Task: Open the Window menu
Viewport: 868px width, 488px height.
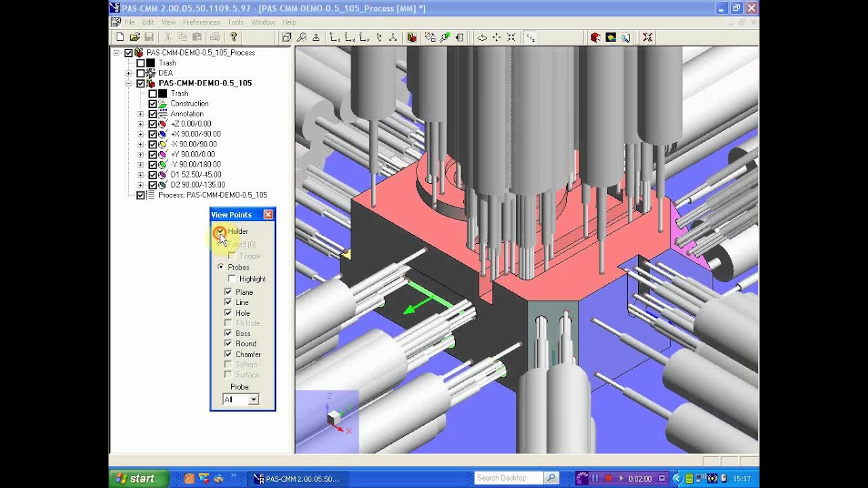Action: [263, 22]
